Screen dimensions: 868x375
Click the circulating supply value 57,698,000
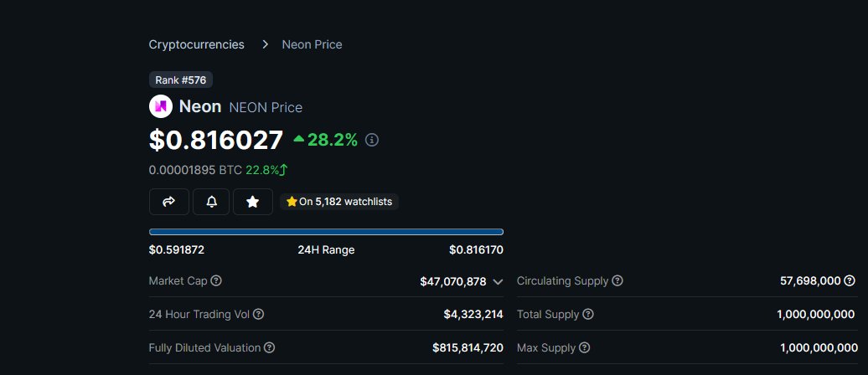tap(810, 281)
